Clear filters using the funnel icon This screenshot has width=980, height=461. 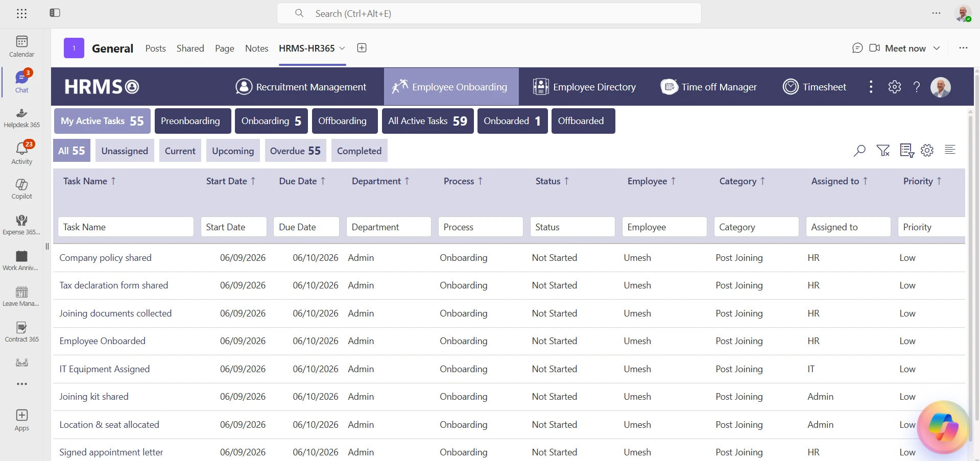[x=883, y=151]
